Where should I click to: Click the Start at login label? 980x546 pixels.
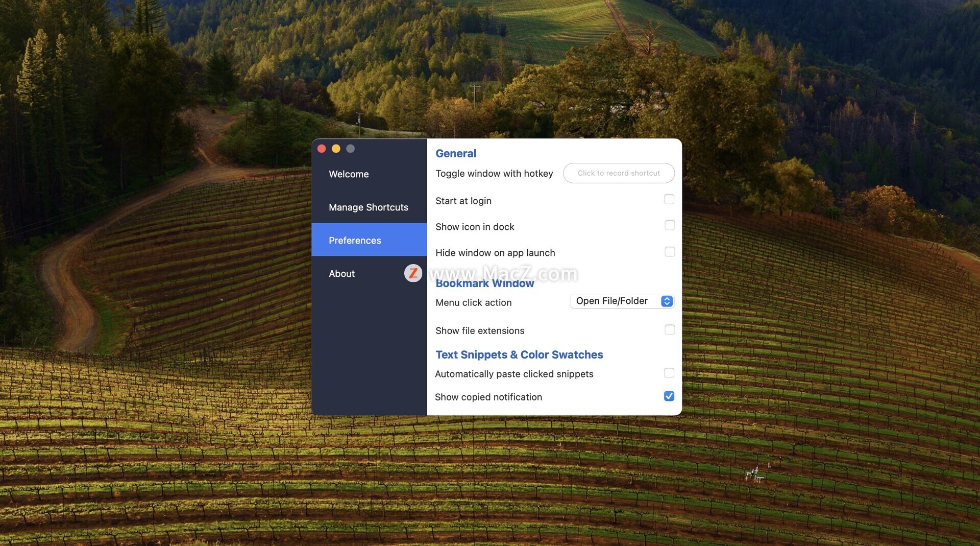pos(463,201)
